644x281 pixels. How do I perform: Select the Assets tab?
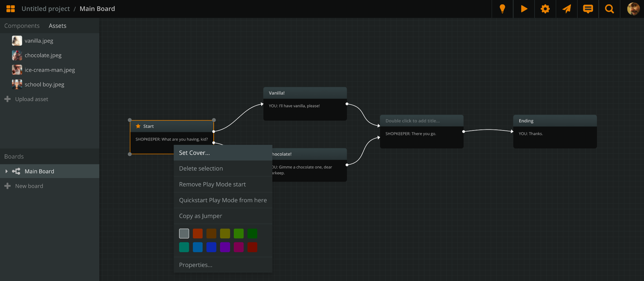(x=57, y=26)
